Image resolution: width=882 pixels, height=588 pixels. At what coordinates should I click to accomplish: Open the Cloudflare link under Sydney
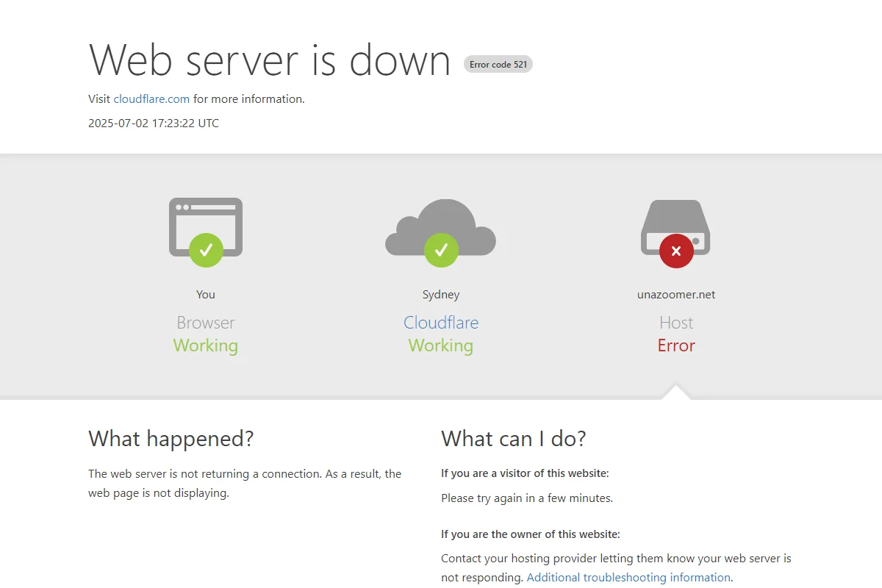click(441, 323)
